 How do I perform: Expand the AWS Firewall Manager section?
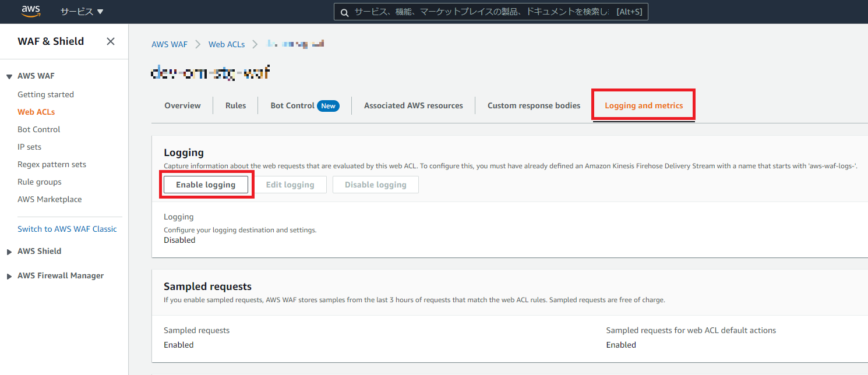click(9, 276)
